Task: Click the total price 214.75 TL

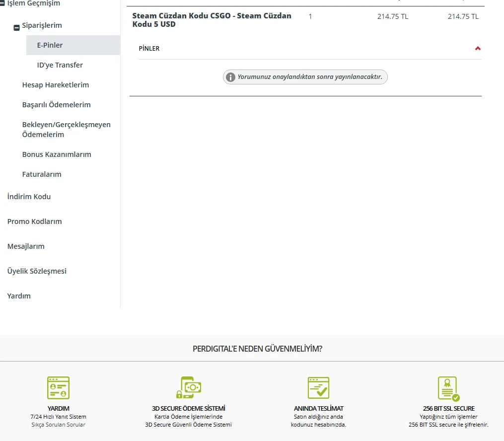Action: pos(463,17)
